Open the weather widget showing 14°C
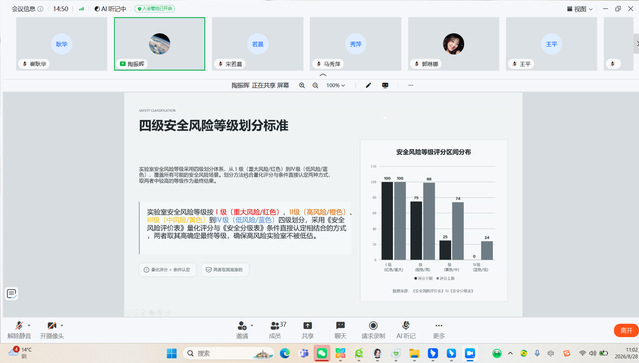This screenshot has width=639, height=363. (20, 353)
